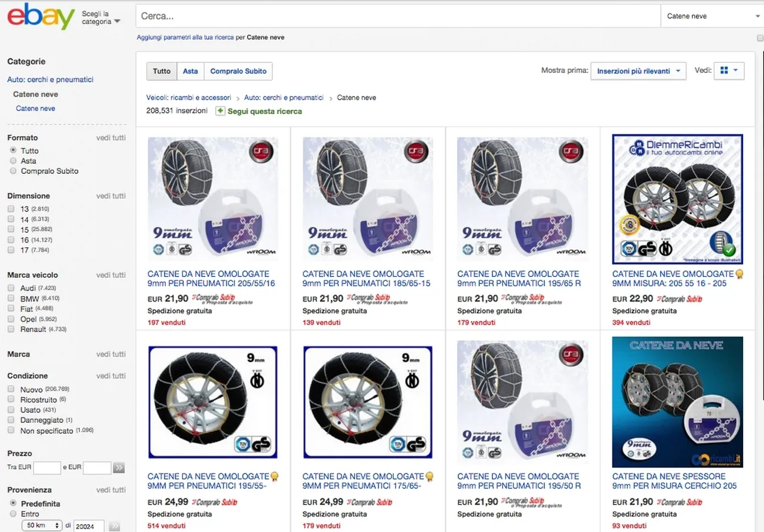This screenshot has width=764, height=532.
Task: Select the Compralo Subito format radio button
Action: (x=13, y=171)
